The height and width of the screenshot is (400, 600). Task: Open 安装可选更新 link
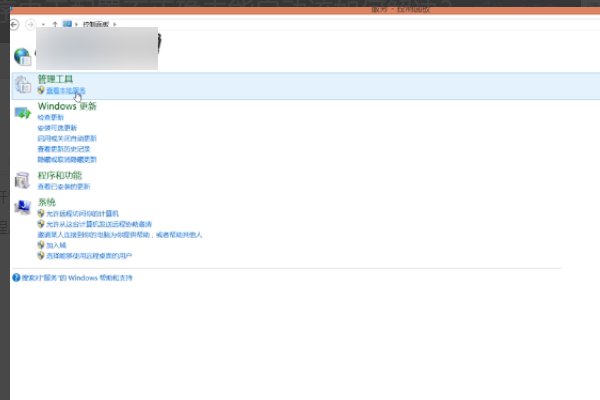point(57,128)
